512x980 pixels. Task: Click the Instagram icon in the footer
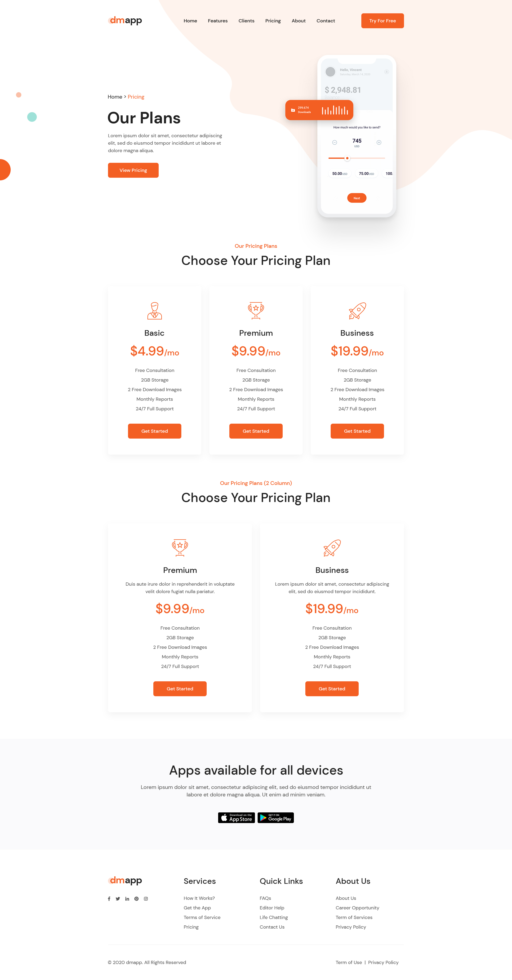point(146,898)
